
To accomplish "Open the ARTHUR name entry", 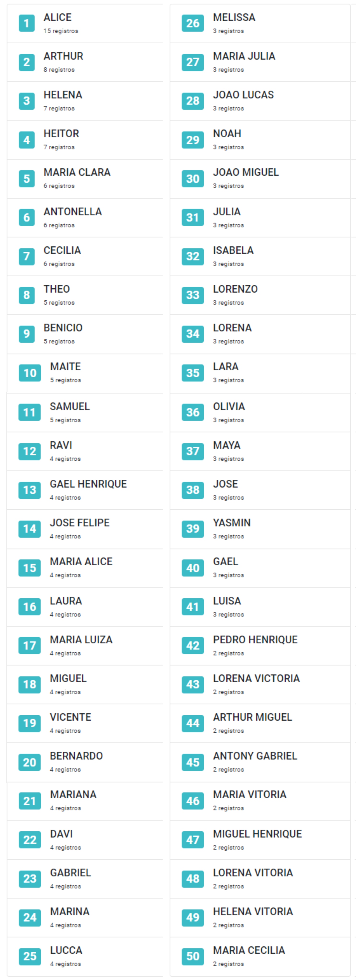I will pyautogui.click(x=63, y=56).
